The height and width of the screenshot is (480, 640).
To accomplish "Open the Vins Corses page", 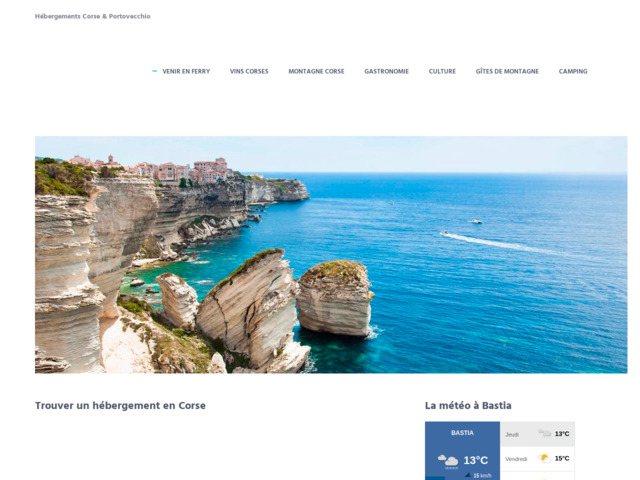I will click(249, 71).
